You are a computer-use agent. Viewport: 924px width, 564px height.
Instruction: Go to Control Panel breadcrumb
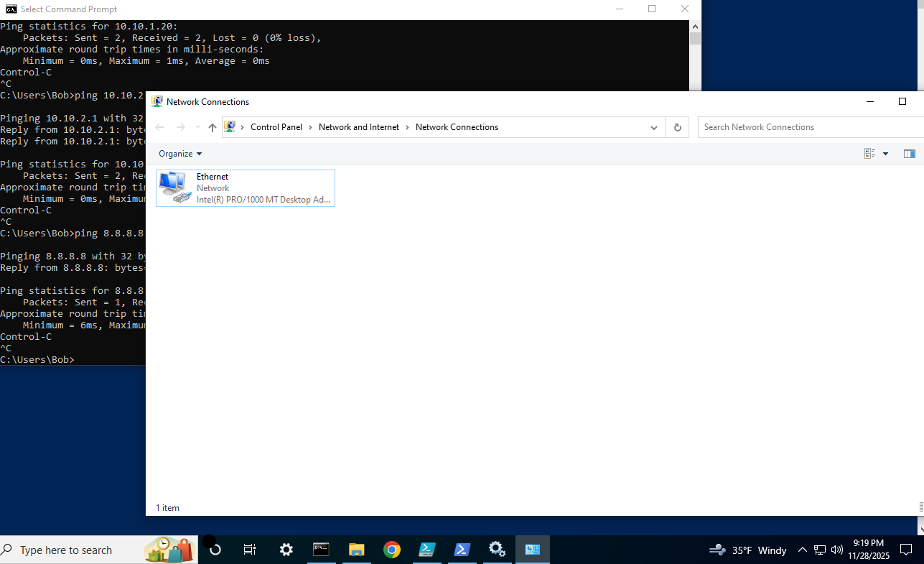[276, 127]
